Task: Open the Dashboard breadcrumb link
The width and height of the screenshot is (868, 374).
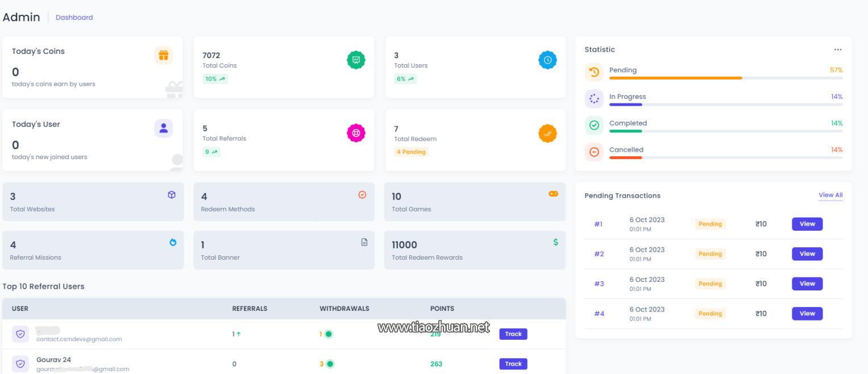Action: click(x=74, y=18)
